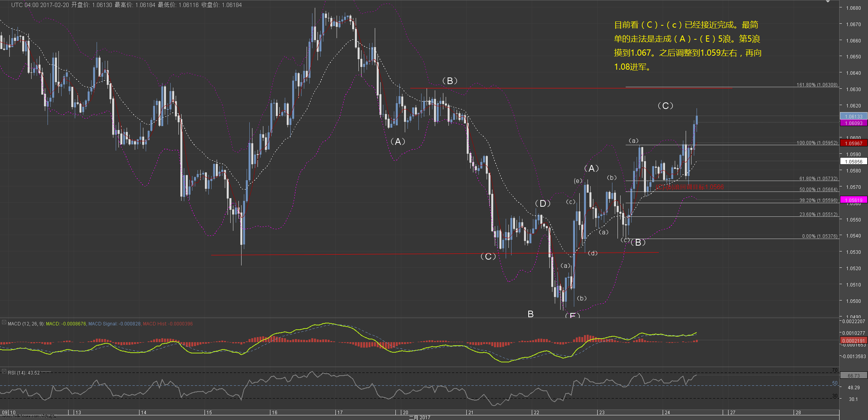
Task: Select the 0.00% (1.05376) Fibonacci level
Action: pyautogui.click(x=819, y=236)
